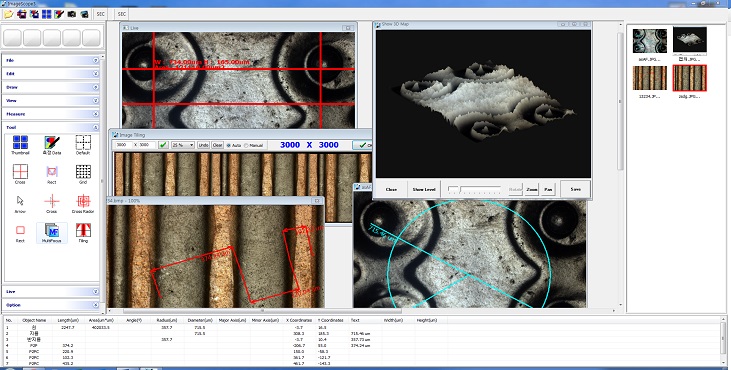Open the first thumbnail in the right gallery

(x=649, y=41)
